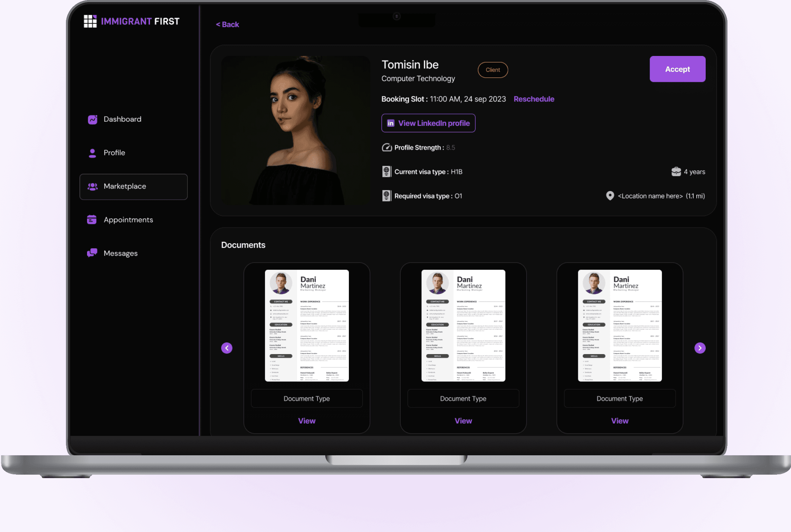791x532 pixels.
Task: Click the briefcase icon next to 4 years
Action: [676, 172]
